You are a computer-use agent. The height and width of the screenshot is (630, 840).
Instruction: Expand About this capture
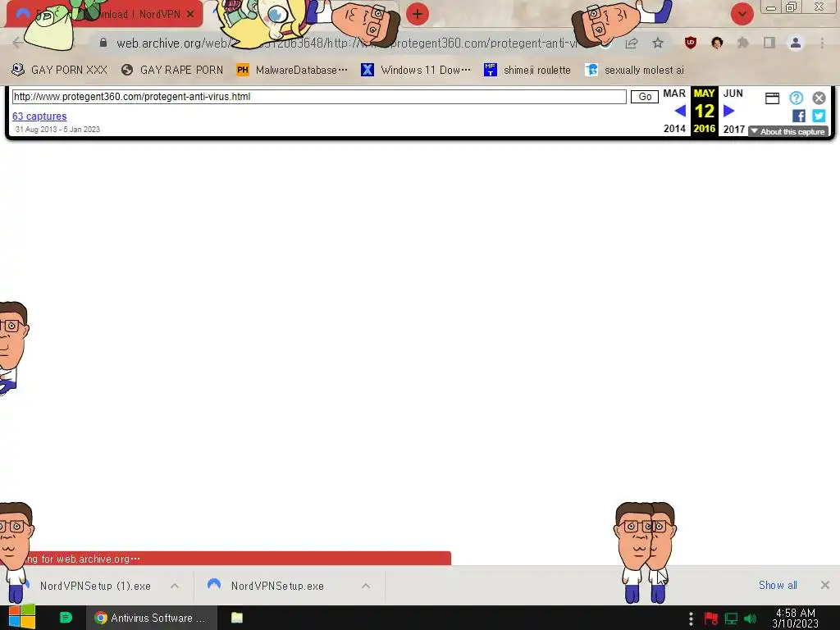[788, 131]
